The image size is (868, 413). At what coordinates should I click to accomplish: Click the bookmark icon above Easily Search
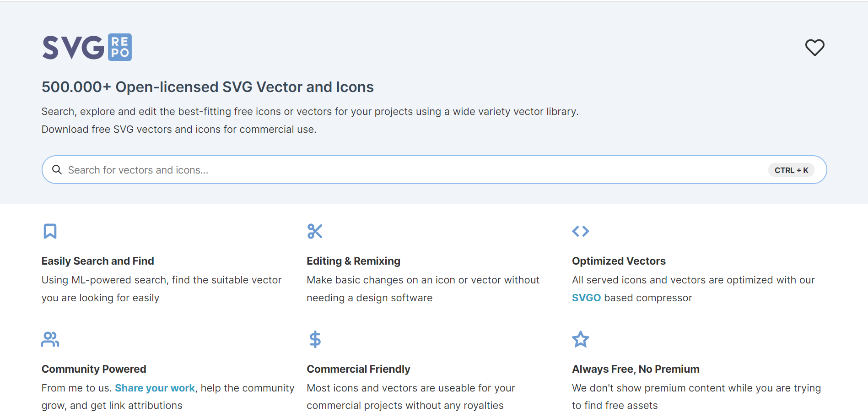click(50, 231)
